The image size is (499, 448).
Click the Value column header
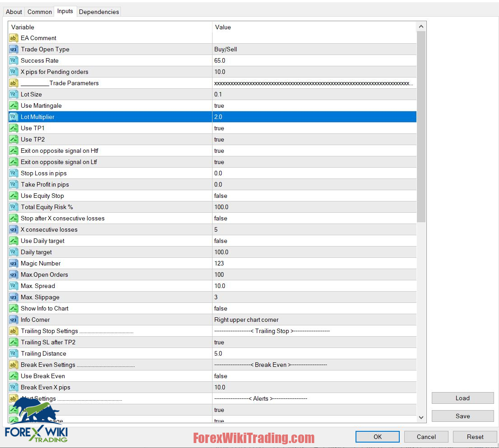[314, 27]
